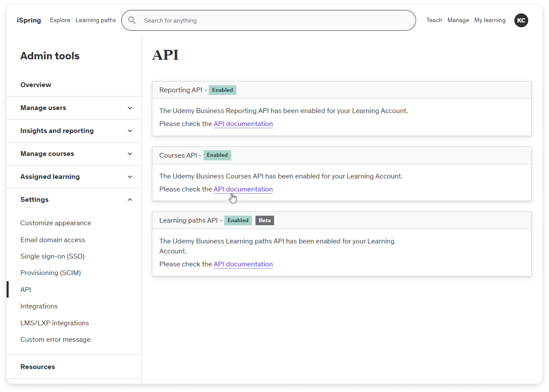
Task: Open the Overview admin page
Action: point(36,85)
